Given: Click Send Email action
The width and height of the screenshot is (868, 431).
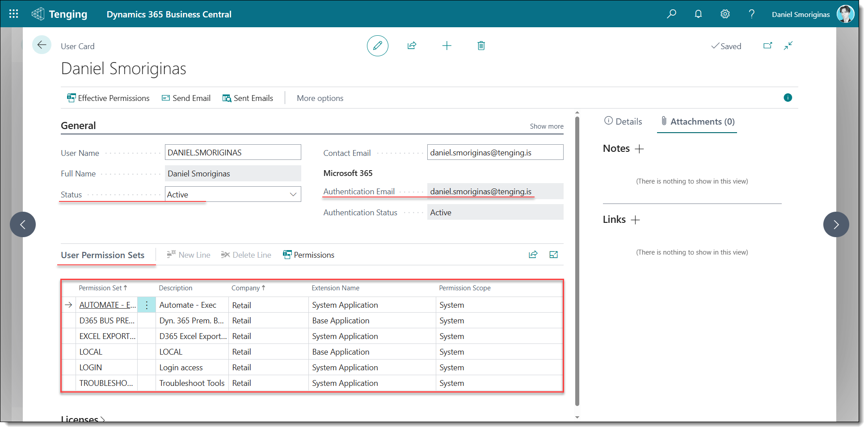Looking at the screenshot, I should (186, 98).
